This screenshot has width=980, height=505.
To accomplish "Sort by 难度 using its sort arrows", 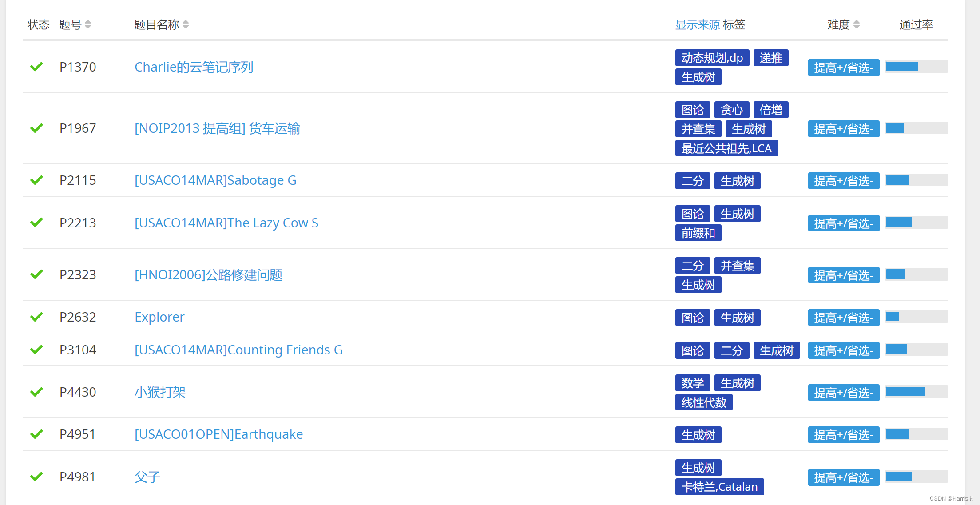I will click(857, 24).
